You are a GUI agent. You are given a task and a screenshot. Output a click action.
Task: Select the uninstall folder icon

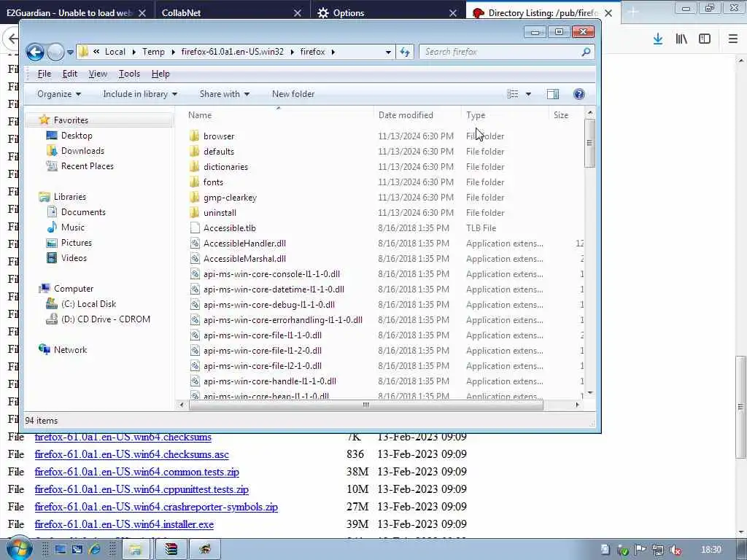194,212
